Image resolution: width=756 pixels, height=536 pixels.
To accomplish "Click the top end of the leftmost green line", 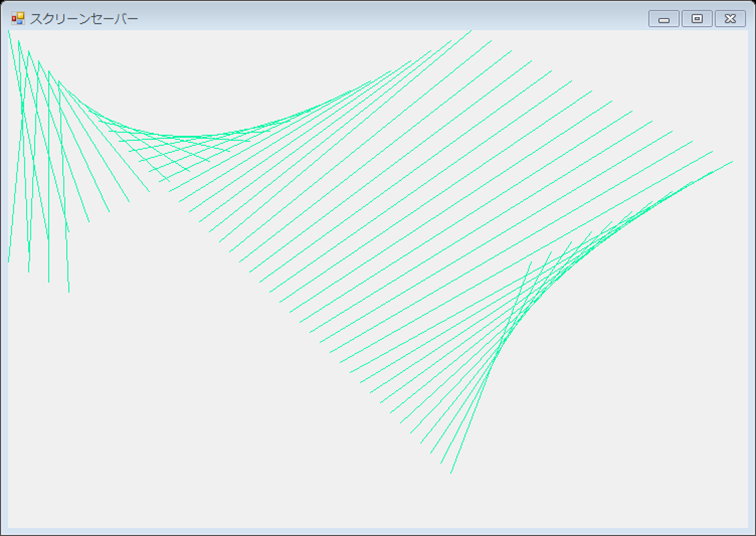I will click(9, 31).
